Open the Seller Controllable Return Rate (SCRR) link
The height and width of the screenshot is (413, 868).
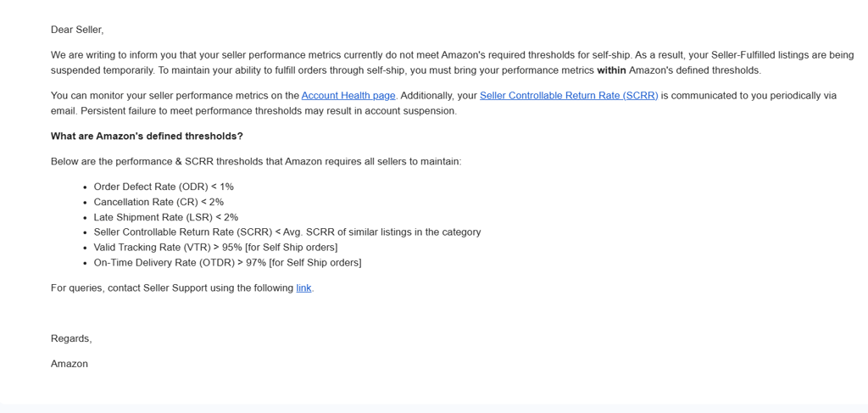coord(568,96)
